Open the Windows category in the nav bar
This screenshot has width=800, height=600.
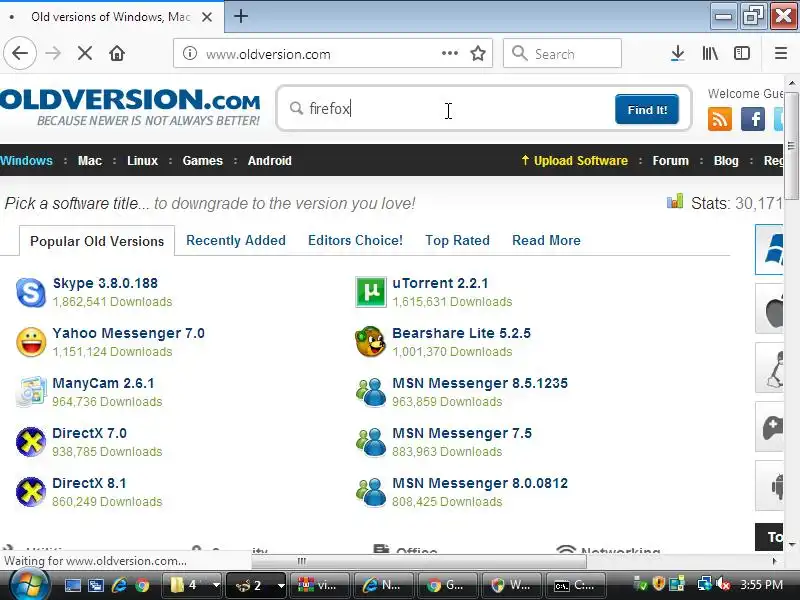tap(26, 161)
